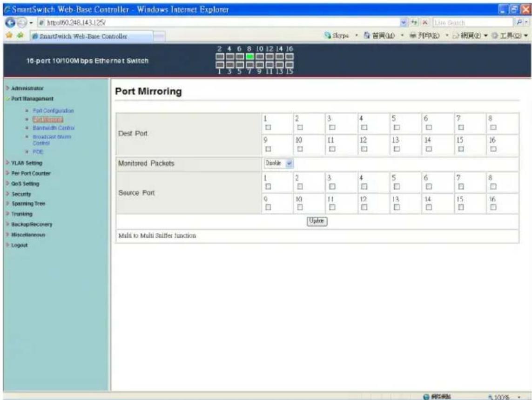Click the Update button
This screenshot has width=532, height=400.
317,221
